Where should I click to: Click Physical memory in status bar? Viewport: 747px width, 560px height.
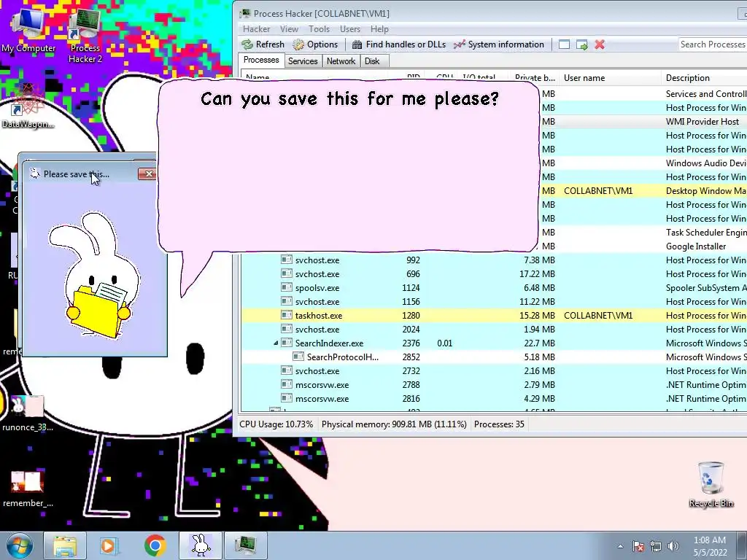click(x=394, y=424)
